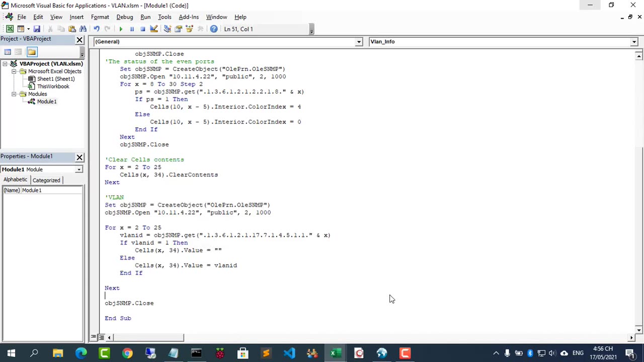This screenshot has height=362, width=644.
Task: Click the code window vertical scrollbar thumb
Action: [639, 235]
